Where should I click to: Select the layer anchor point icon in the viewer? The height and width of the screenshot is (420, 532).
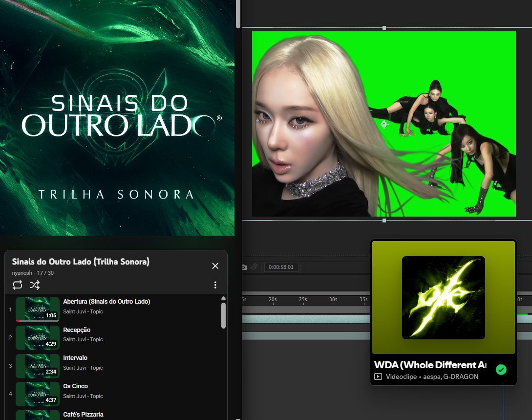[x=384, y=124]
